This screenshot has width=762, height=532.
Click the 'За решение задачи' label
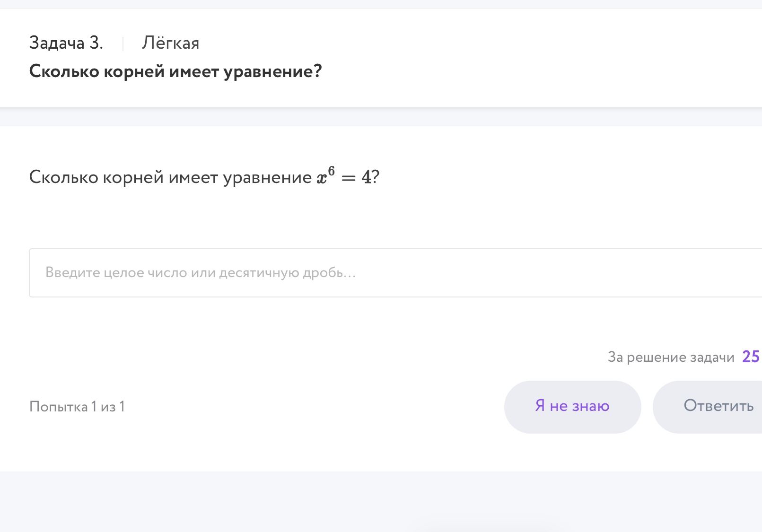(671, 357)
